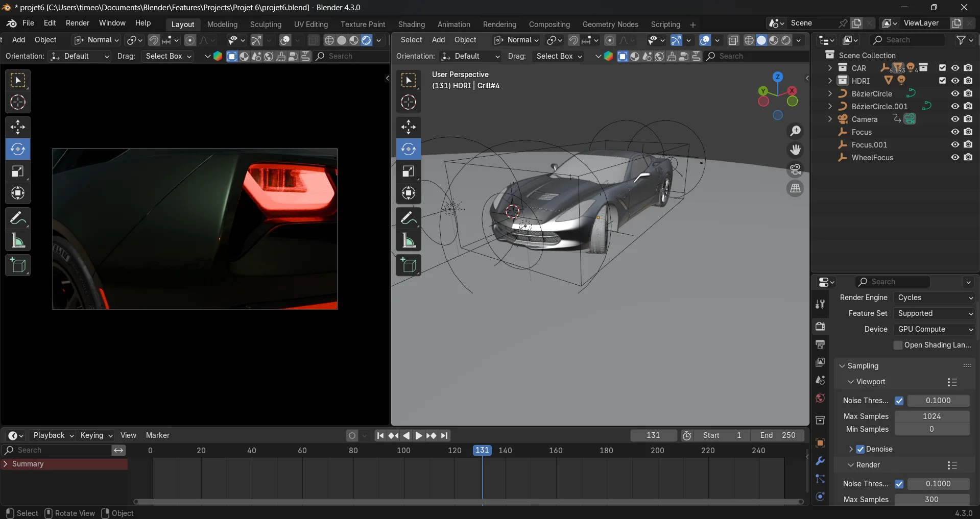Image resolution: width=980 pixels, height=519 pixels.
Task: Enable Open Shading Language checkbox
Action: click(898, 345)
